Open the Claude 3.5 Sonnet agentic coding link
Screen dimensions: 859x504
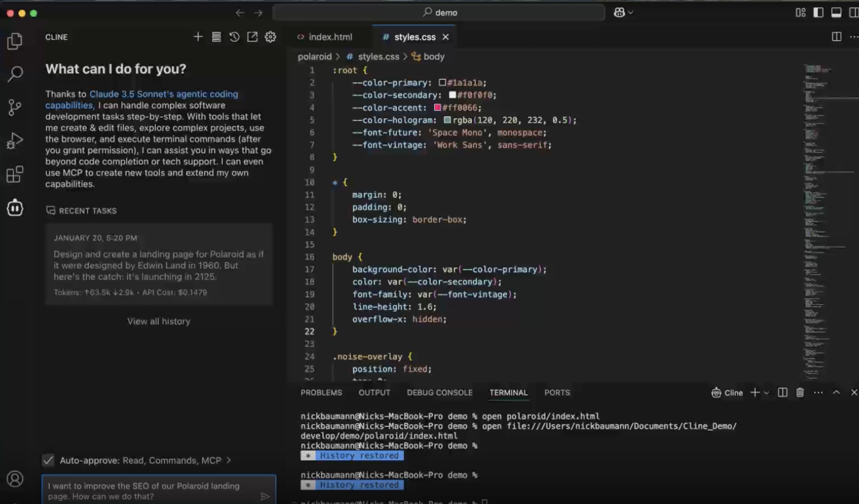click(x=142, y=100)
